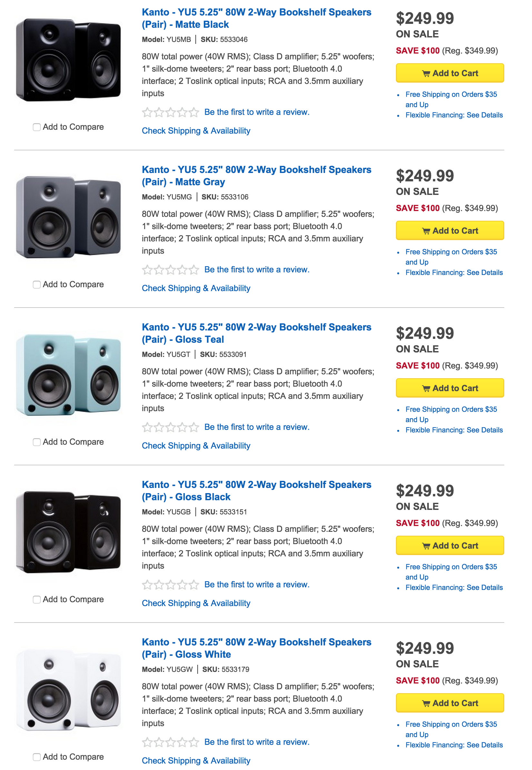Check Add to Compare for Gloss Teal

(x=37, y=442)
